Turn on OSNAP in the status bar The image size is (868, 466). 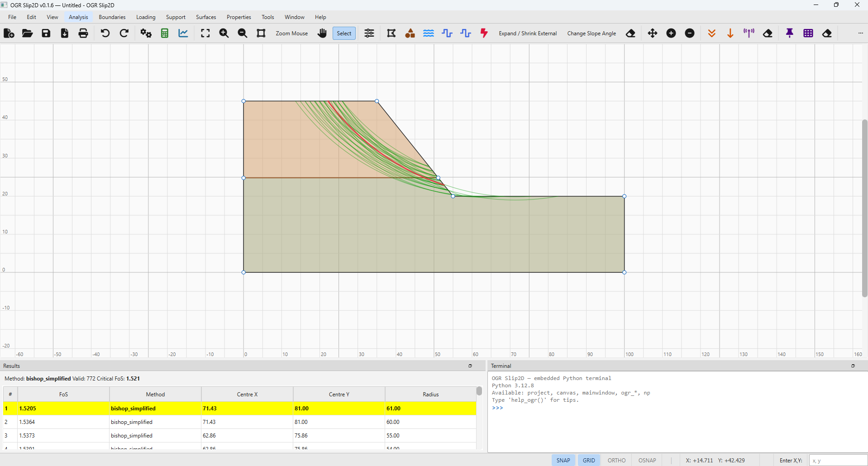[647, 460]
